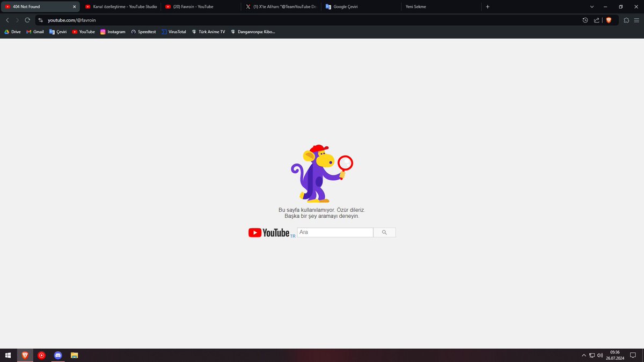Go back to the previous page
Screen dimensions: 644x362
pos(8,20)
